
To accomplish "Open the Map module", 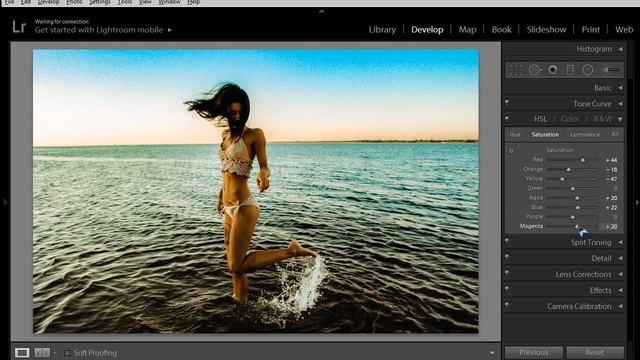I will 467,30.
